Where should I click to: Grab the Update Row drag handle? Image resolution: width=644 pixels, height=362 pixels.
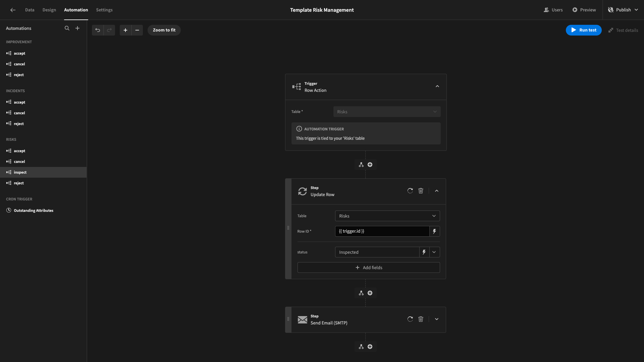pos(288,228)
